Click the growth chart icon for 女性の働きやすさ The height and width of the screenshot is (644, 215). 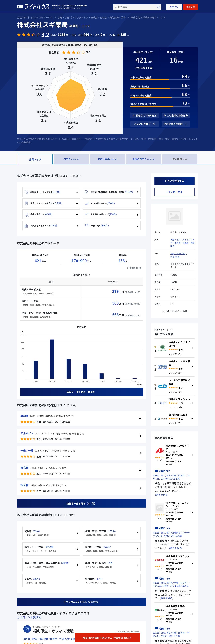tap(87, 203)
